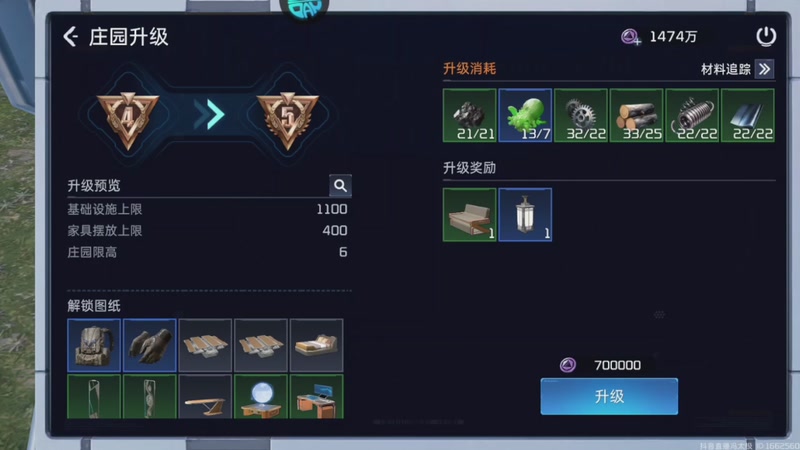Select the wood logs material showing 33/25
This screenshot has height=450, width=800.
(x=636, y=115)
